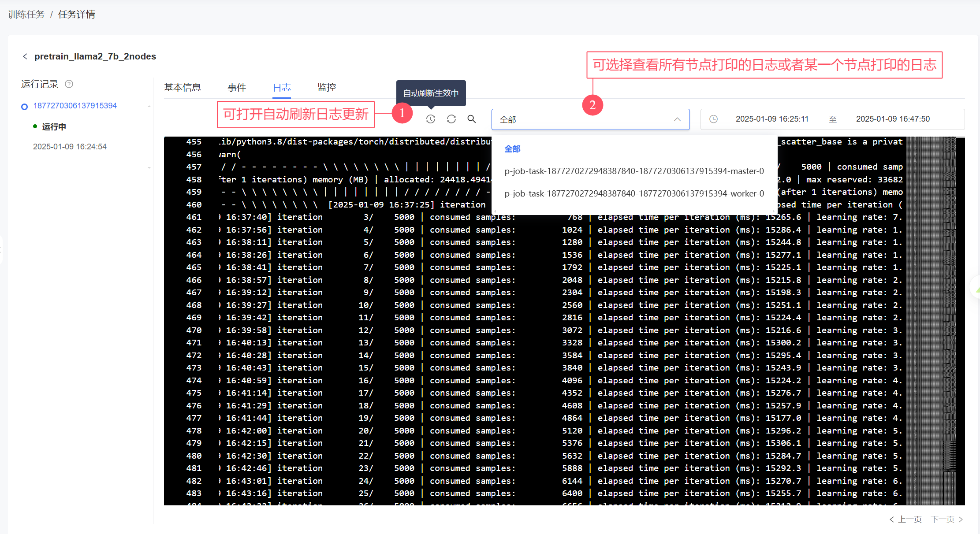Select log line number 470

click(x=194, y=330)
